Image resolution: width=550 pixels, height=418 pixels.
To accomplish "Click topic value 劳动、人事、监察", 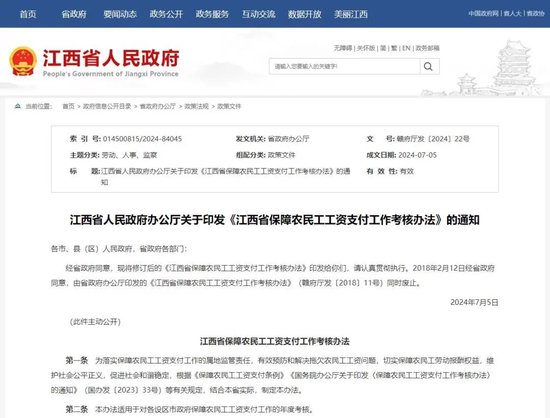I will [129, 155].
